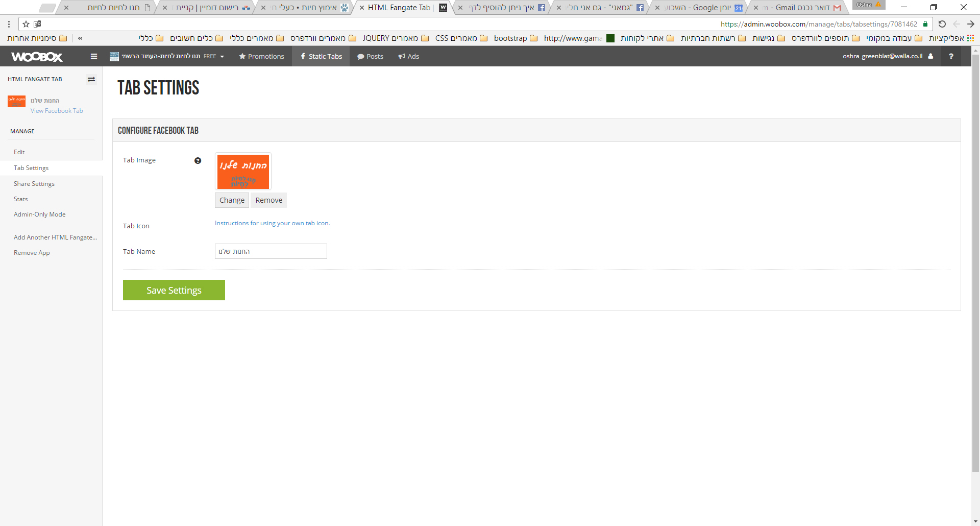Switch to the Posts tab

tap(370, 56)
